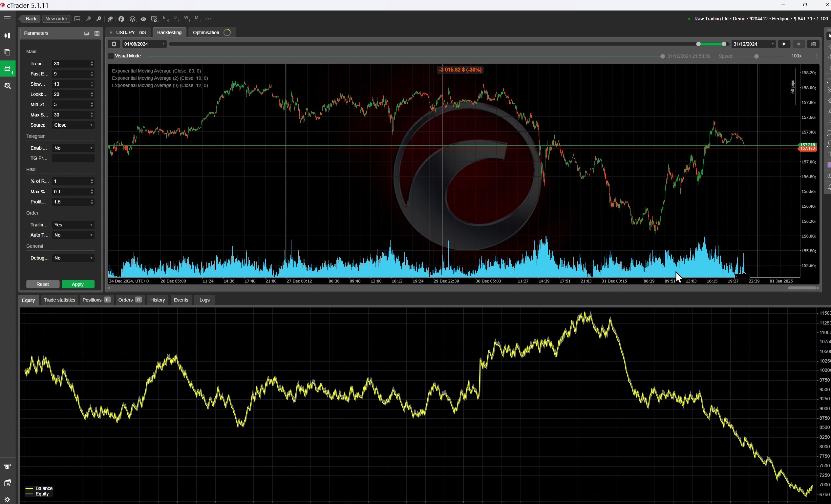Viewport: 831px width, 504px height.
Task: Adjust Lookback value 20 stepper
Action: coord(92,94)
